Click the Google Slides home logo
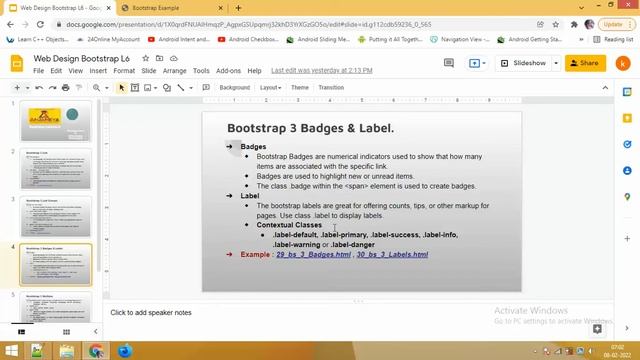Image resolution: width=640 pixels, height=360 pixels. click(x=17, y=64)
